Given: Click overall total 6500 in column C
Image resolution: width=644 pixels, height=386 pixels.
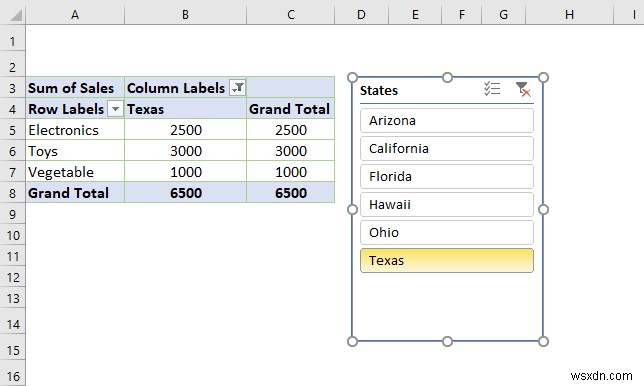Looking at the screenshot, I should tap(291, 193).
